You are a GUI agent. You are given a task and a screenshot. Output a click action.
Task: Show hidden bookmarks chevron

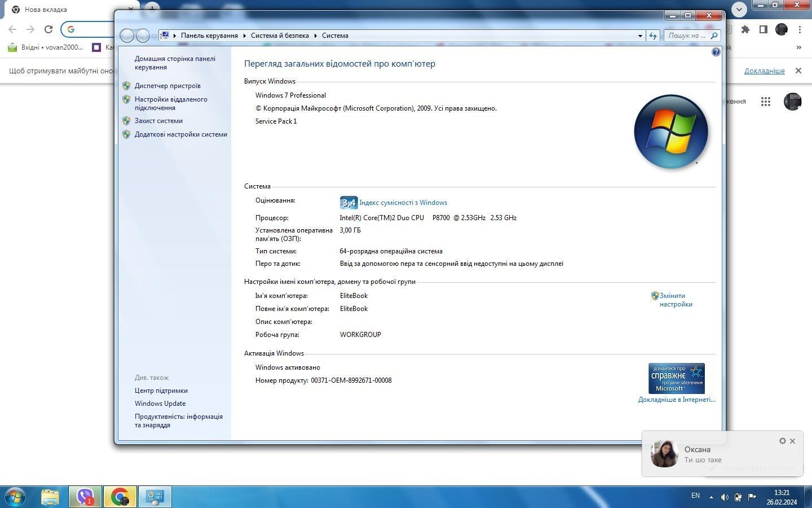coord(798,47)
